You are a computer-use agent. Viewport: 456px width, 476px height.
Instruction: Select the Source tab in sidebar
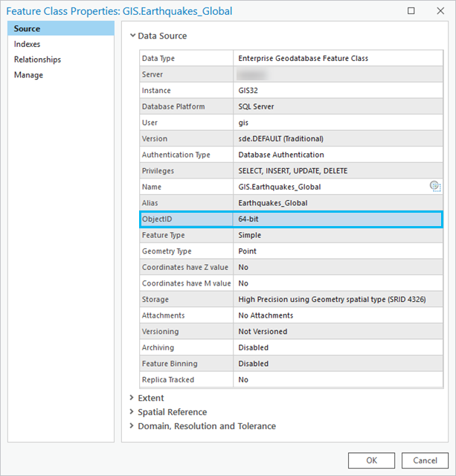click(28, 28)
